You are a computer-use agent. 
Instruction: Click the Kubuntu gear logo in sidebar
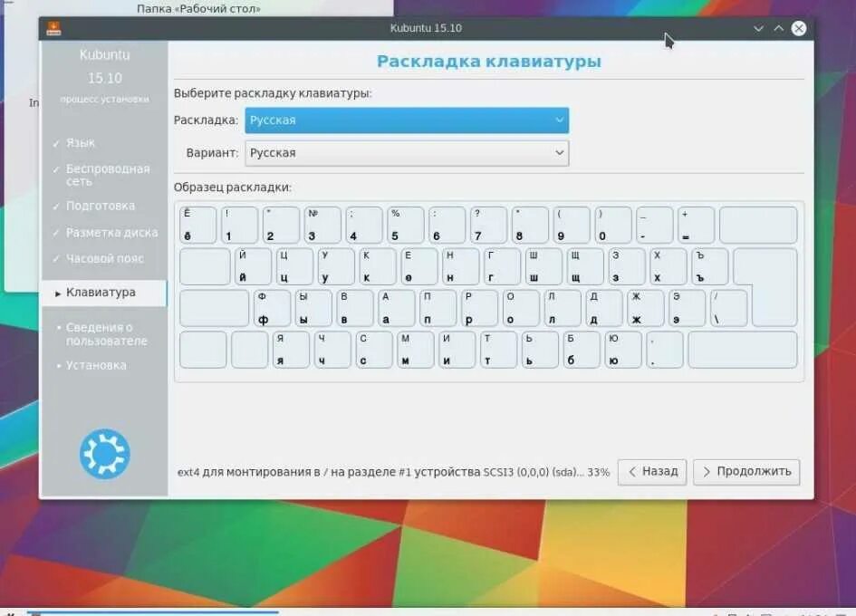[x=105, y=454]
